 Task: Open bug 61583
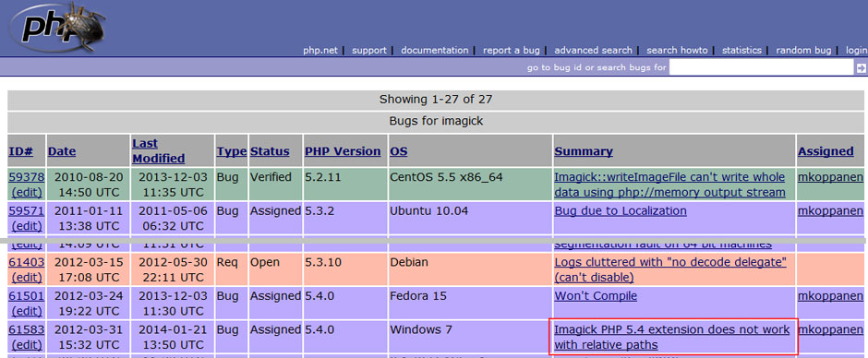click(x=27, y=329)
